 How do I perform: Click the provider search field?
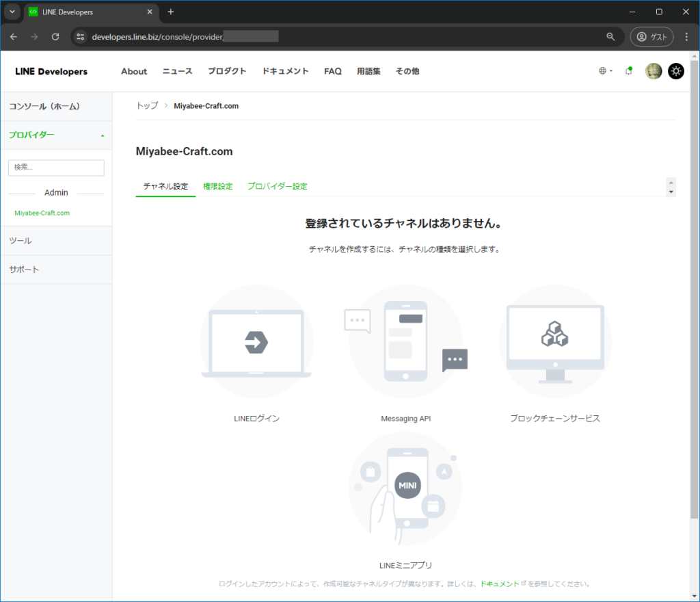(56, 168)
